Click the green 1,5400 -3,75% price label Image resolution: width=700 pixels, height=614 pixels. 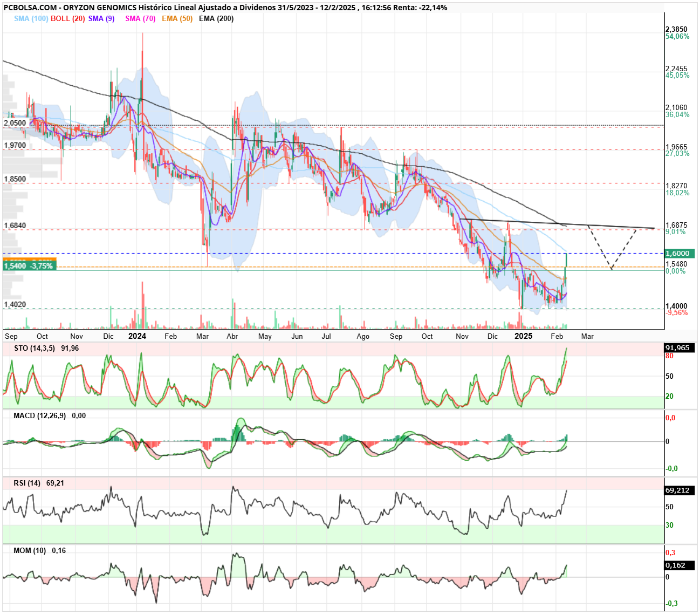(29, 266)
